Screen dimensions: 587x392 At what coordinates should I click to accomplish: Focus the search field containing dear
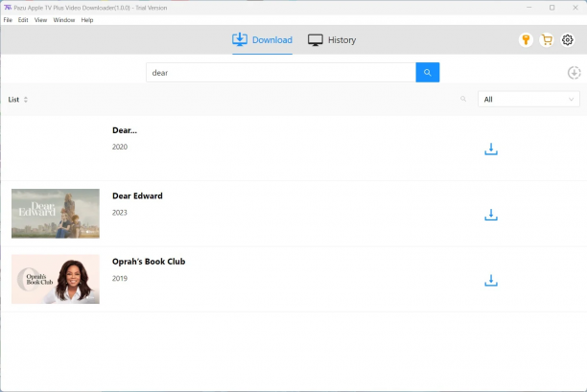(281, 73)
